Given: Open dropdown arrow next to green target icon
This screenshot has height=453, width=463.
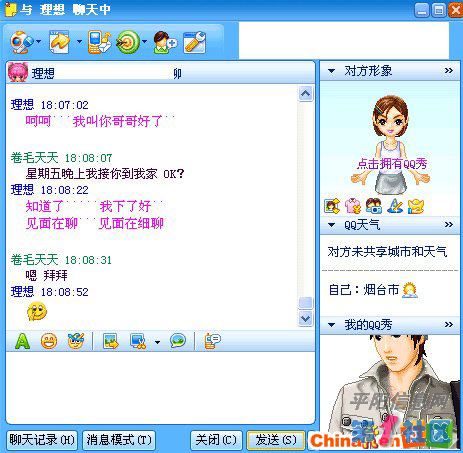Looking at the screenshot, I should pyautogui.click(x=144, y=42).
